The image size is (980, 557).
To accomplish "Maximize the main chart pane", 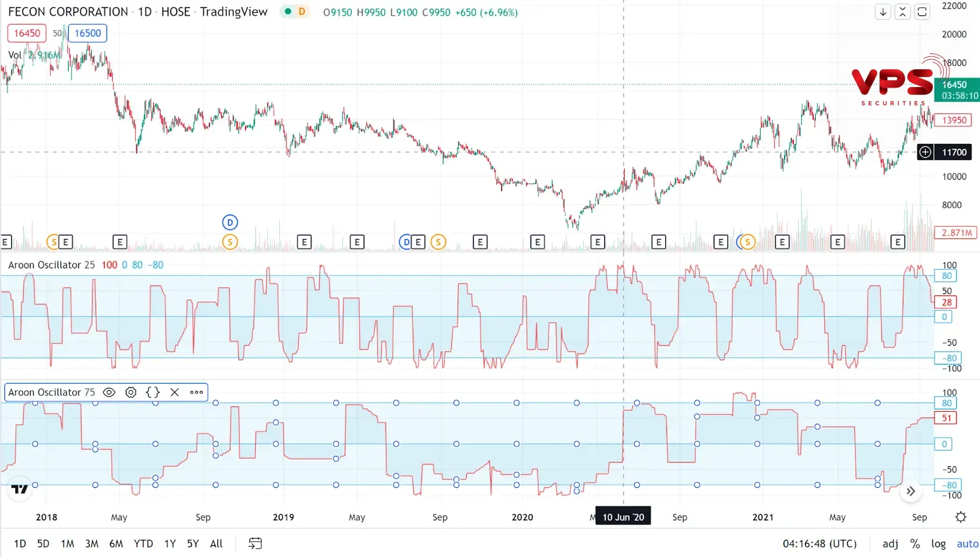I will (922, 12).
